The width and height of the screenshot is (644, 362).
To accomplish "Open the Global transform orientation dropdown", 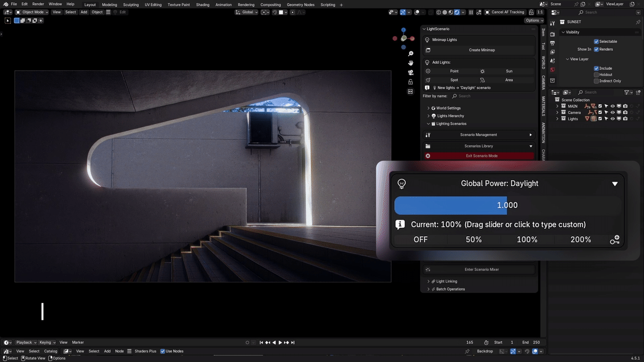I will point(247,12).
